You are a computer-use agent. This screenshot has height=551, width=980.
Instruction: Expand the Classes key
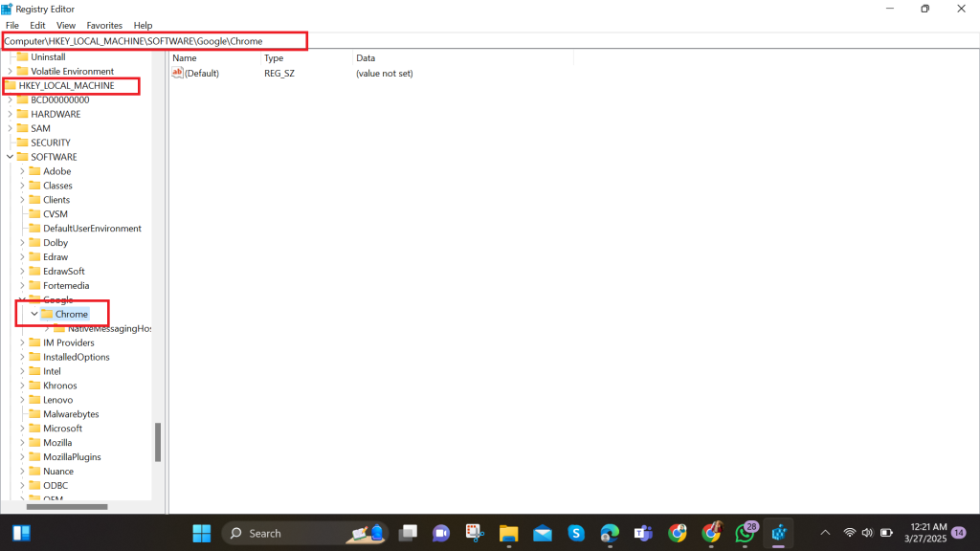[x=23, y=186]
